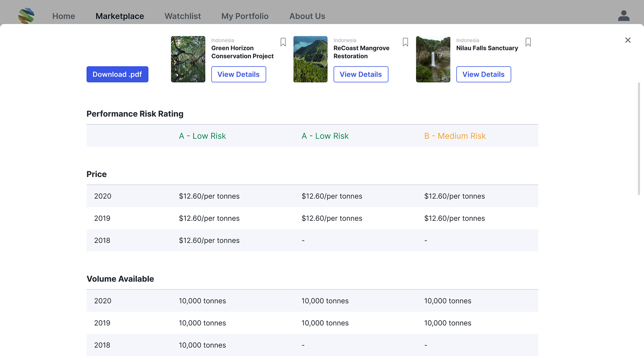Viewport: 644px width, 362px height.
Task: Download the comparison as .pdf
Action: (x=117, y=74)
